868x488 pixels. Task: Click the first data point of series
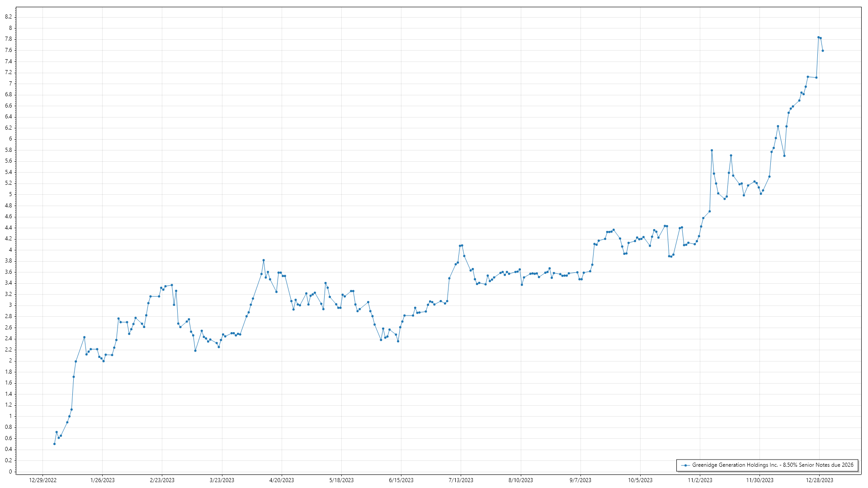click(54, 444)
